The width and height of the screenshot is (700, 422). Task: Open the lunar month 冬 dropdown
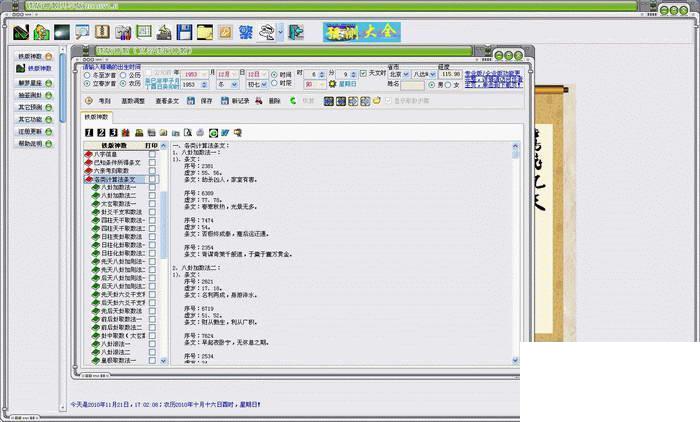coord(235,84)
